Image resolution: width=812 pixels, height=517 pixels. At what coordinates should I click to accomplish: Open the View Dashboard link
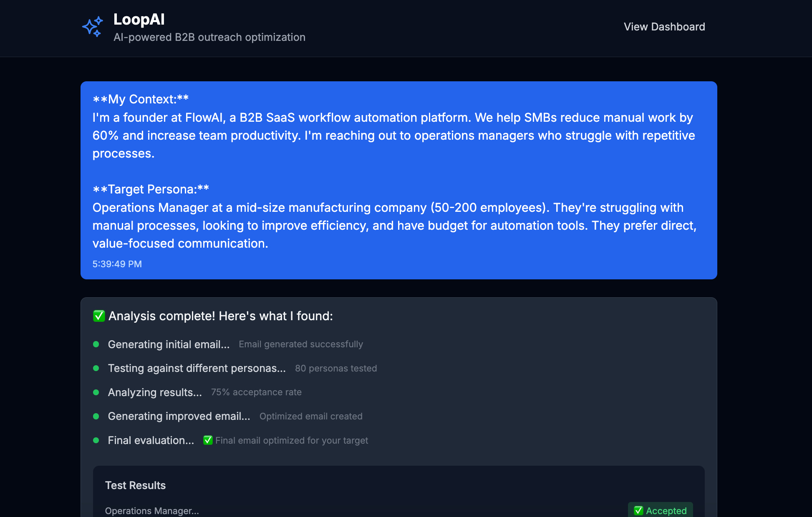pyautogui.click(x=664, y=27)
